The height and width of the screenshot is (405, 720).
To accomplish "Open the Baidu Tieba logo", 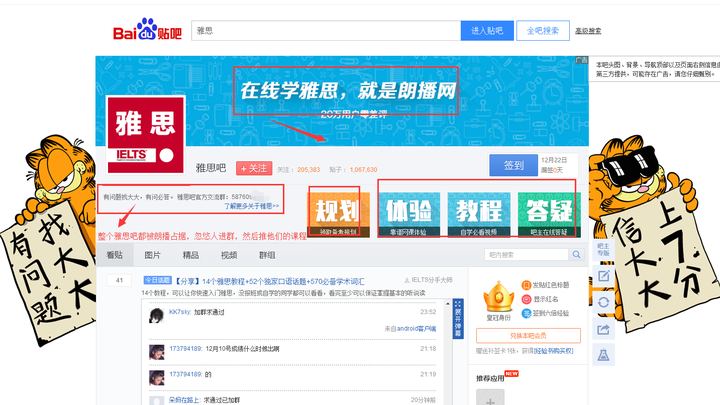I will [147, 29].
